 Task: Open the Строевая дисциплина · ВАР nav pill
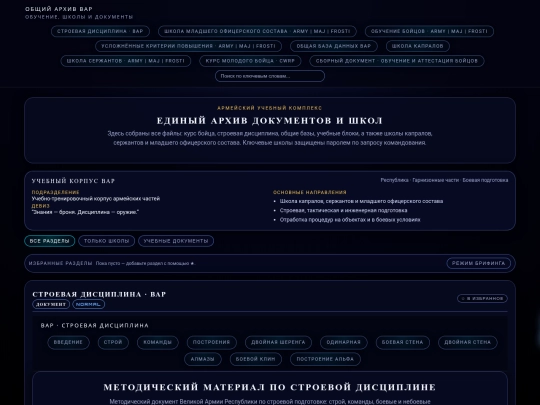pyautogui.click(x=100, y=31)
